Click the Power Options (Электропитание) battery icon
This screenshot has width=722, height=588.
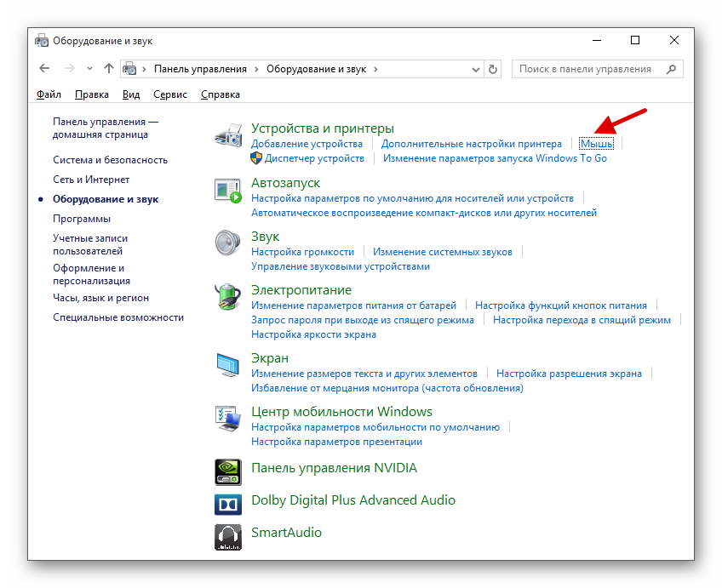228,297
